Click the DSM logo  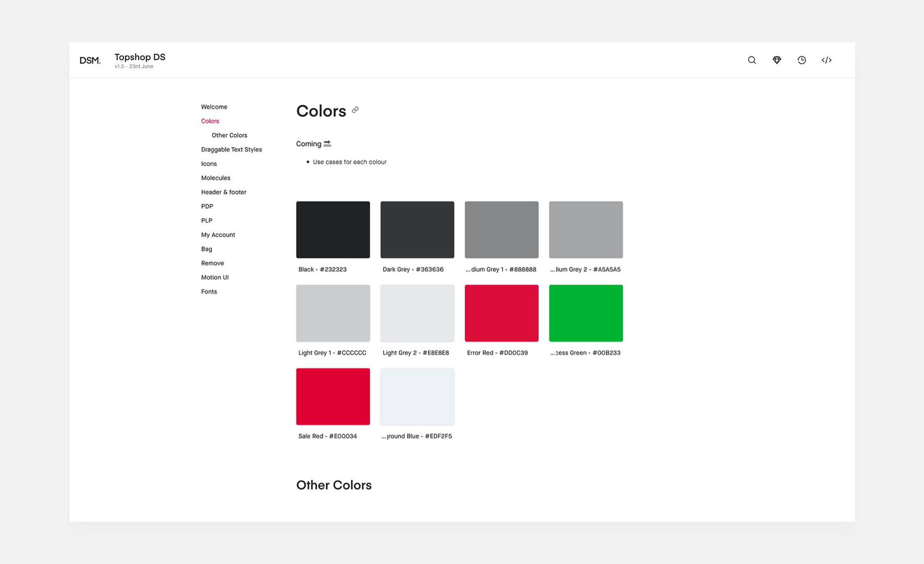90,61
